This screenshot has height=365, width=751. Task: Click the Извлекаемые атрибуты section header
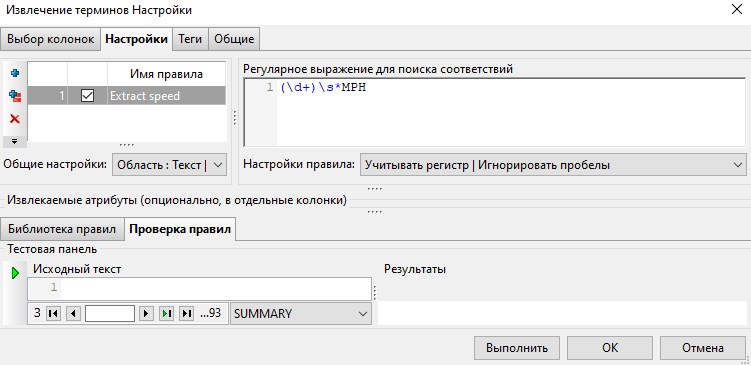pos(177,200)
